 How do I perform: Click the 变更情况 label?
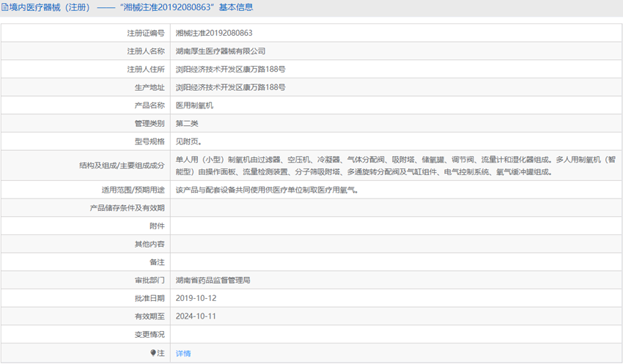tap(150, 334)
